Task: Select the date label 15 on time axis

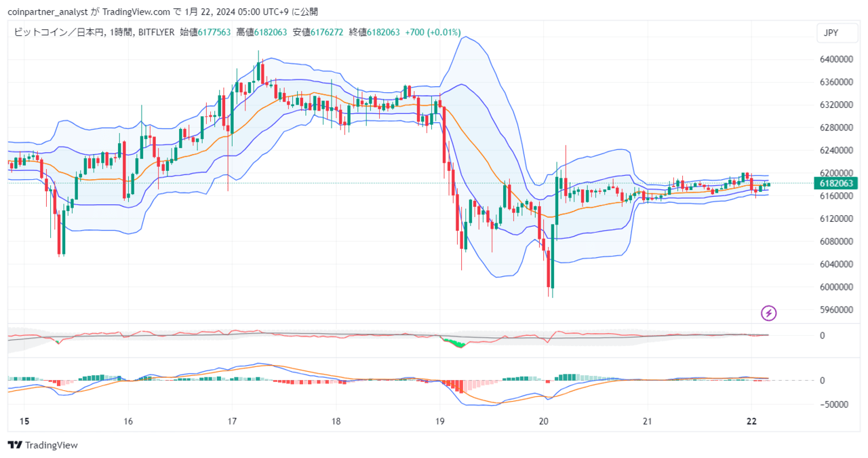Action: click(x=25, y=421)
